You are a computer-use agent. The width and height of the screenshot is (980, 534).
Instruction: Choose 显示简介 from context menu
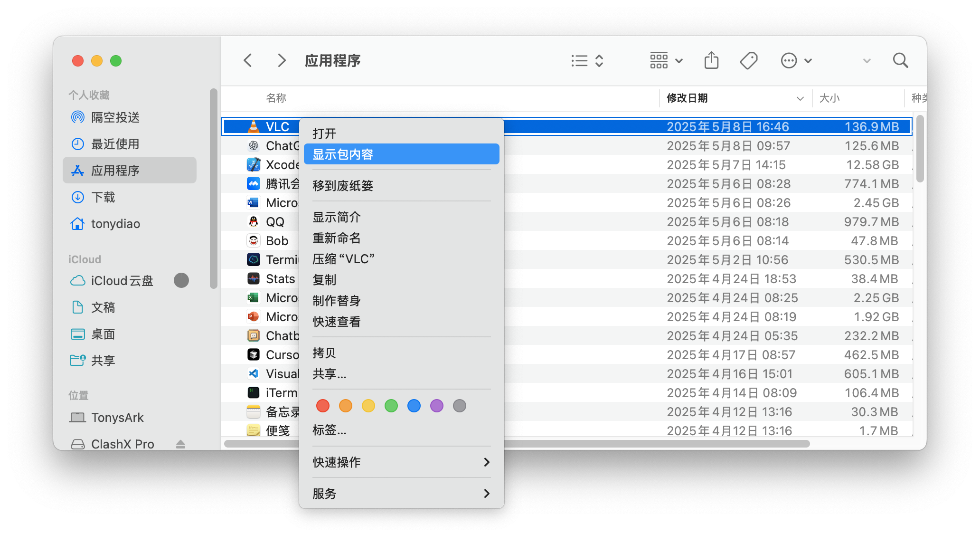click(x=337, y=217)
